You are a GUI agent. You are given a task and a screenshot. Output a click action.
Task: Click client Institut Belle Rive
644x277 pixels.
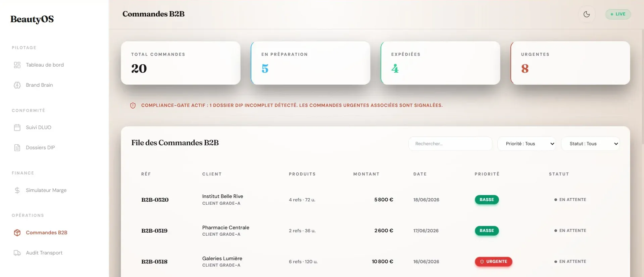coord(222,196)
